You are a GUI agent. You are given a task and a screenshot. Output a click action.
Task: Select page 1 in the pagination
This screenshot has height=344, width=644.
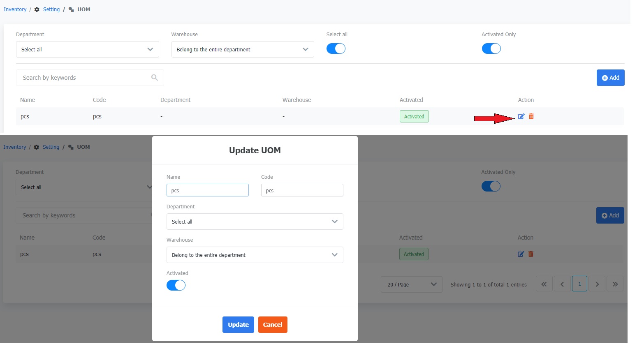(x=579, y=284)
